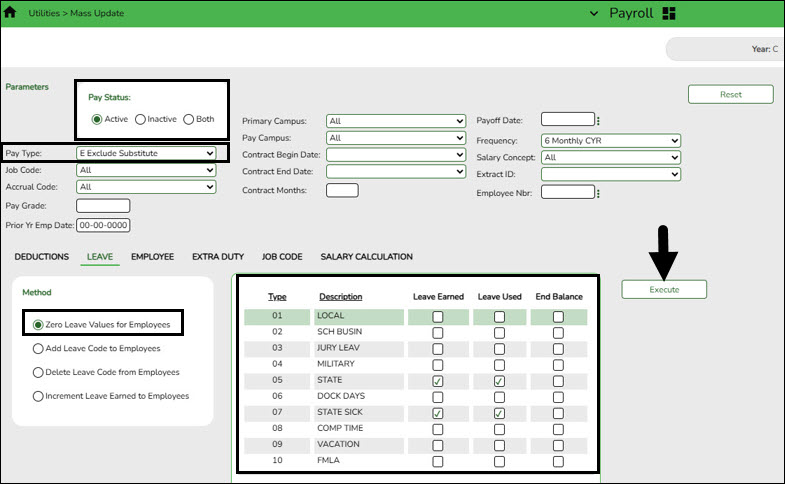Check End Balance for DOCK DAYS
785x484 pixels.
(x=558, y=397)
